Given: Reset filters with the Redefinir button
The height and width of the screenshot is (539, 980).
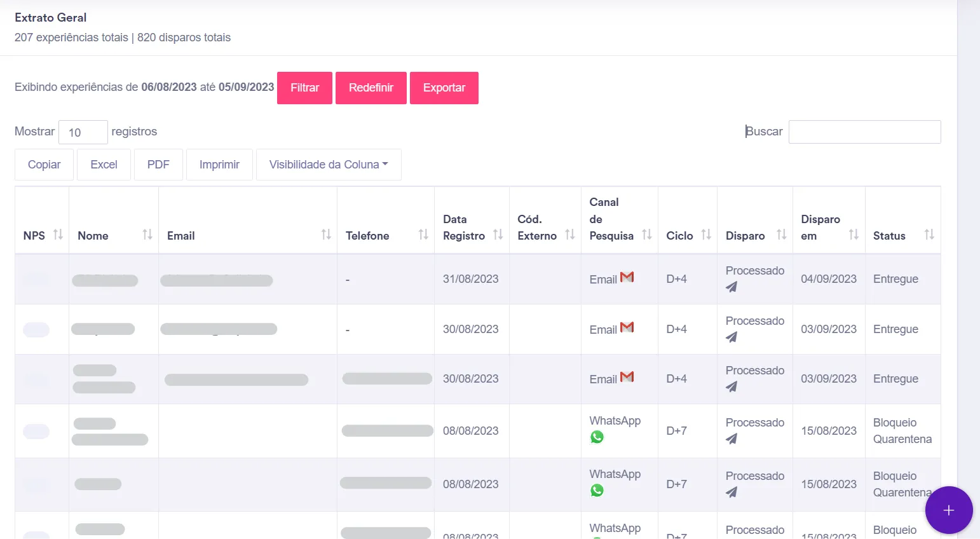Looking at the screenshot, I should coord(371,88).
